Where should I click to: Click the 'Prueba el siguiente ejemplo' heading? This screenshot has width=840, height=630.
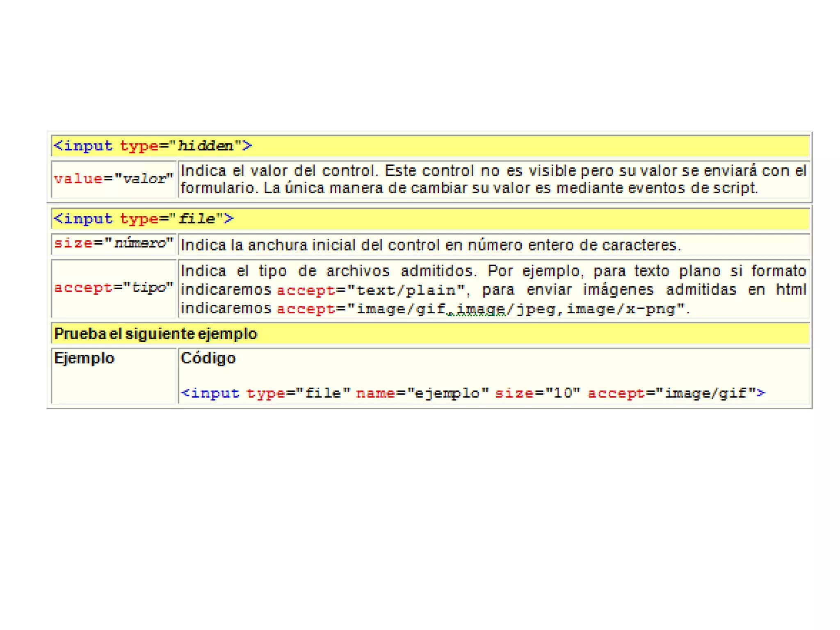(155, 334)
